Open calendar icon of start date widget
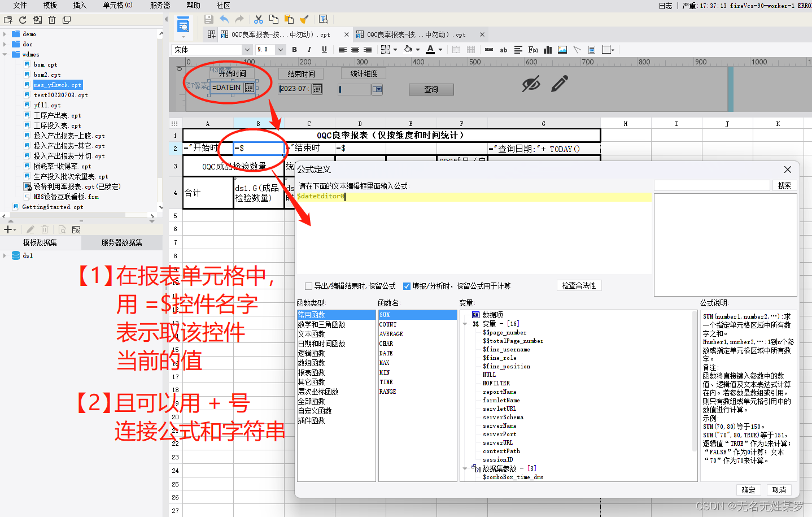Viewport: 812px width, 517px height. (249, 88)
